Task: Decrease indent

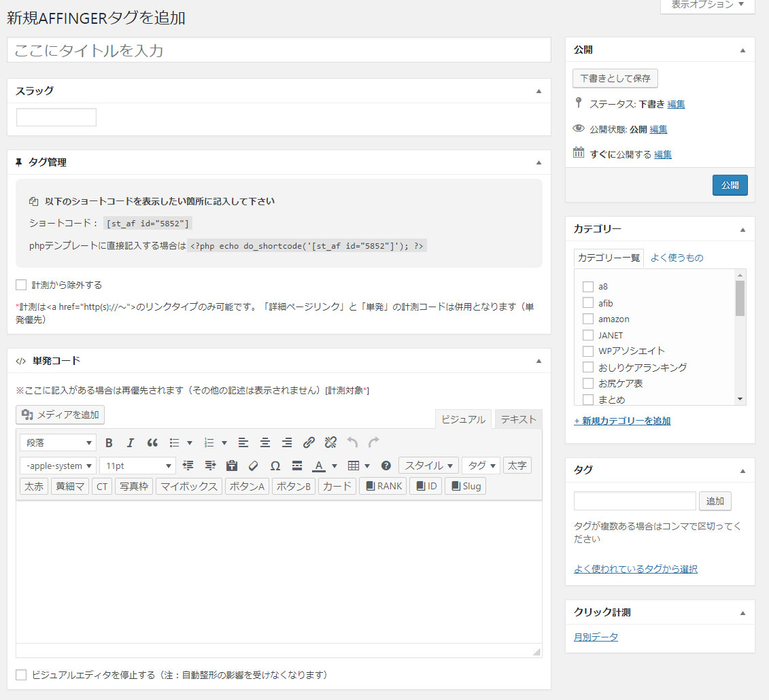Action: coord(188,466)
